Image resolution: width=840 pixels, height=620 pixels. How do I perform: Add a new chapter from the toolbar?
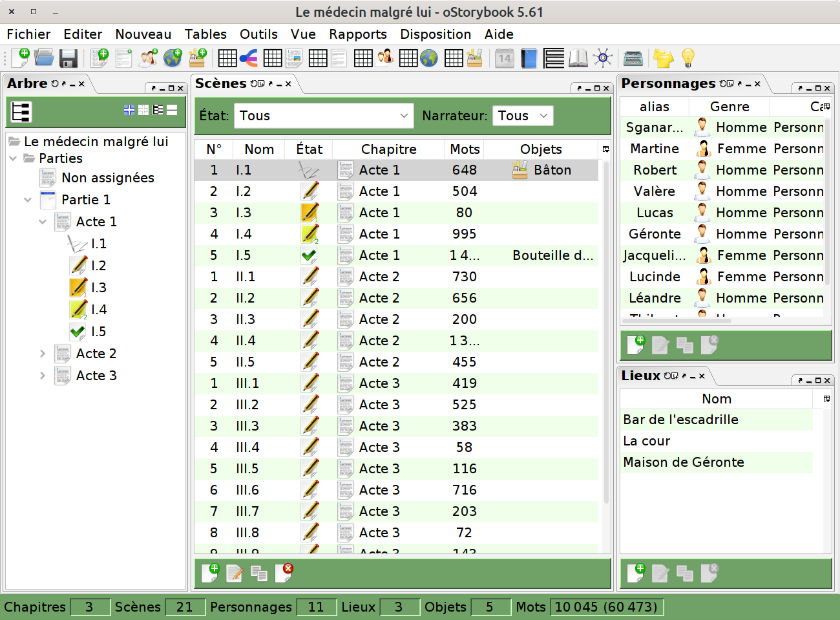coord(100,58)
